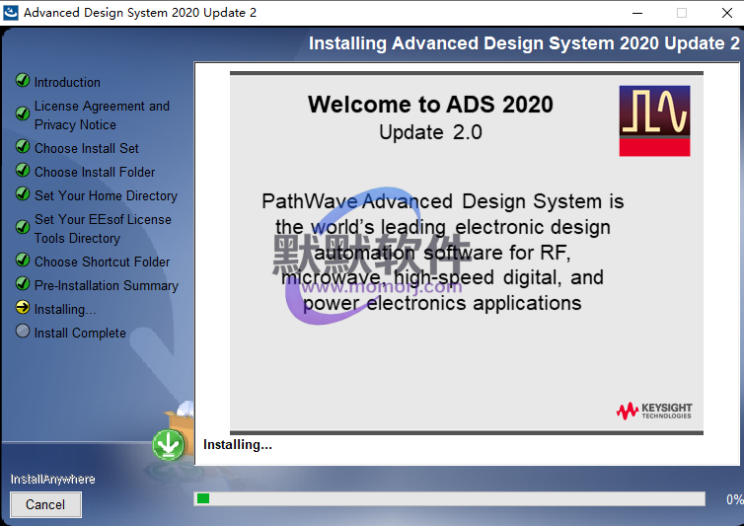Minimize the installer window
Screen dimensions: 744x526
(635, 13)
